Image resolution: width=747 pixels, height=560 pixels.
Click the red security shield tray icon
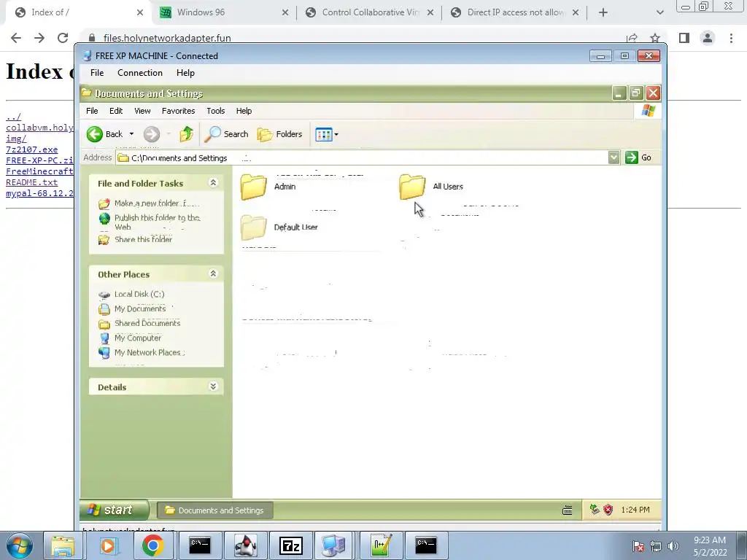tap(608, 510)
